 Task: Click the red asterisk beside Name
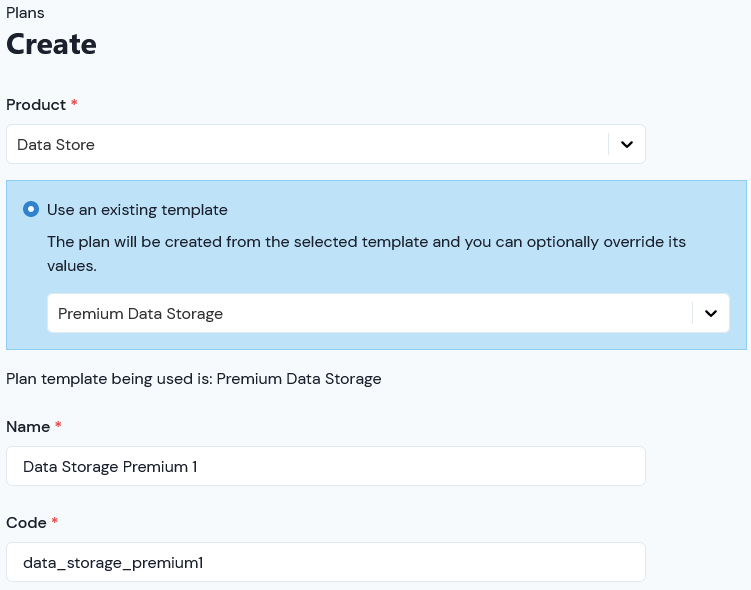[x=58, y=425]
